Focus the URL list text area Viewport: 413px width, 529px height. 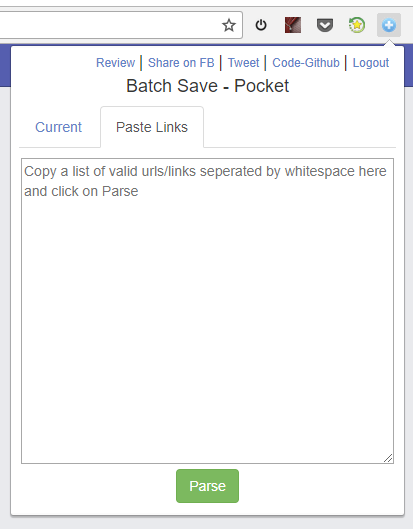207,311
